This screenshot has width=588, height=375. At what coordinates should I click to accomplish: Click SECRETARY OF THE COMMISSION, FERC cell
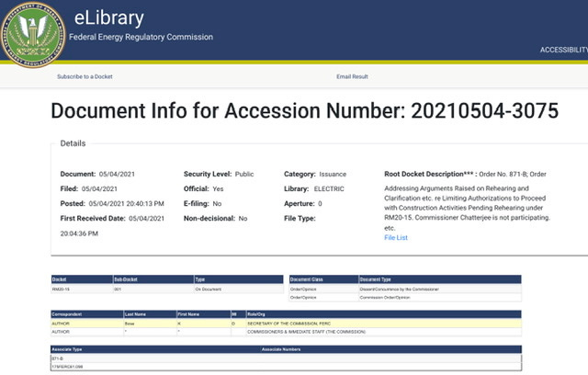(x=384, y=324)
